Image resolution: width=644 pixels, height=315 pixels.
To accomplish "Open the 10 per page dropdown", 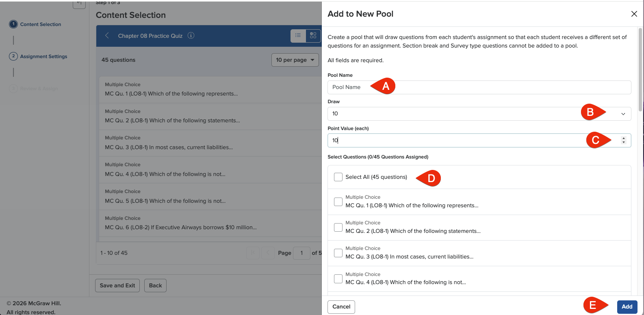I will pos(295,60).
